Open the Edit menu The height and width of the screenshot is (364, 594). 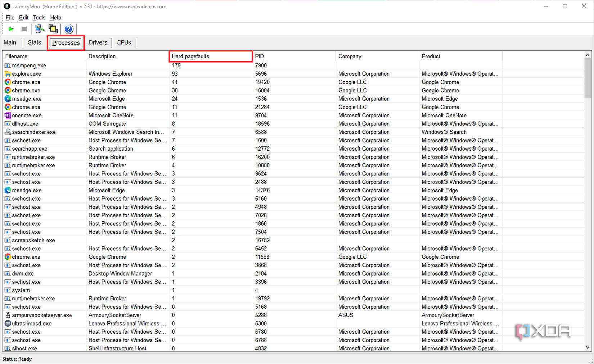tap(24, 18)
